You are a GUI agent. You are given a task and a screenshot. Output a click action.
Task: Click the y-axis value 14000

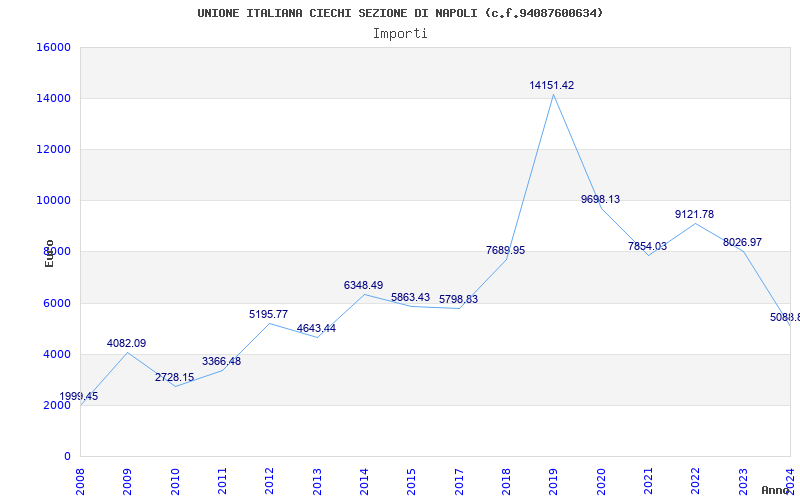53,98
